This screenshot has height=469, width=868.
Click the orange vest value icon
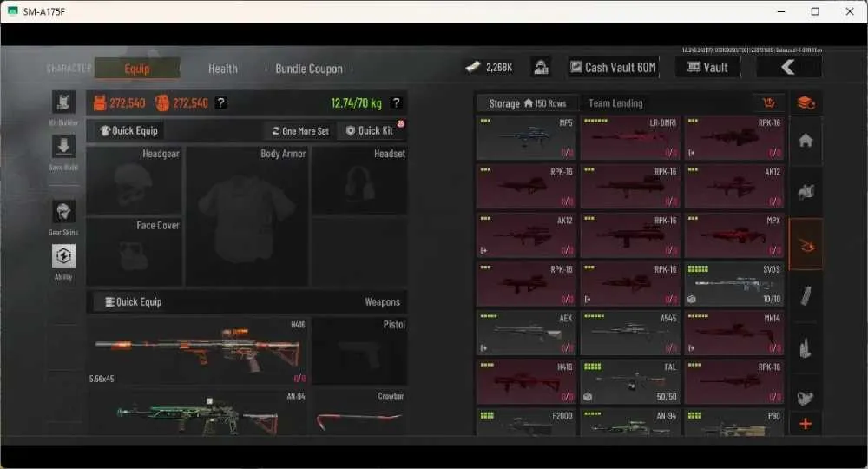(100, 103)
